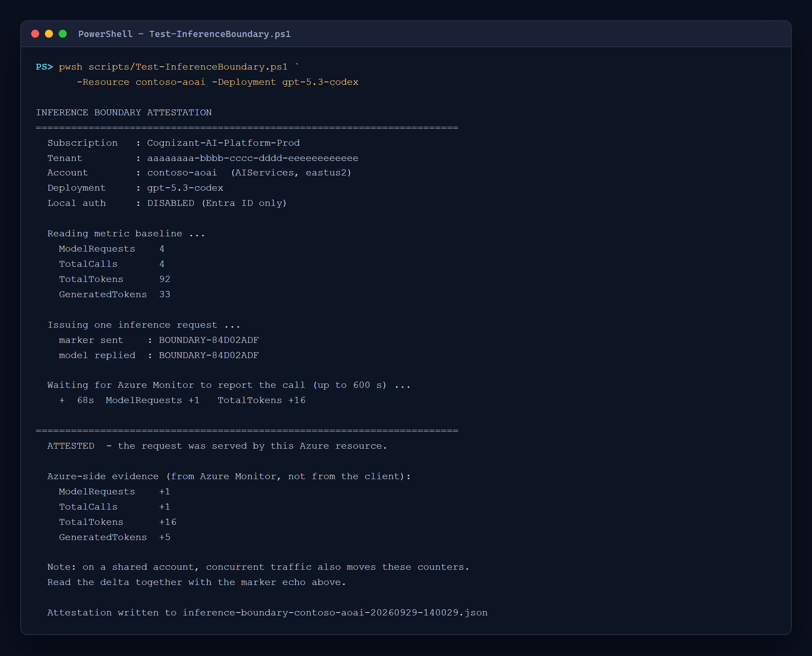Click the 'Waiting for Azure Monitor' line
The image size is (812, 656).
point(229,385)
